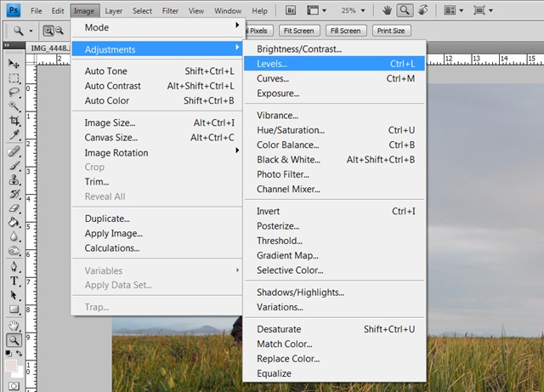Select the Healing Brush tool
This screenshot has width=544, height=392.
tap(14, 151)
